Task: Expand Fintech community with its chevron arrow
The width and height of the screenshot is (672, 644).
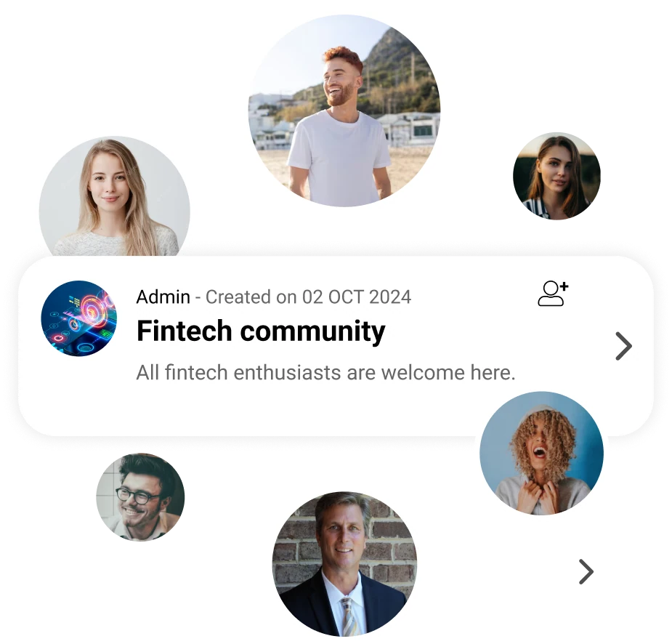Action: (623, 346)
